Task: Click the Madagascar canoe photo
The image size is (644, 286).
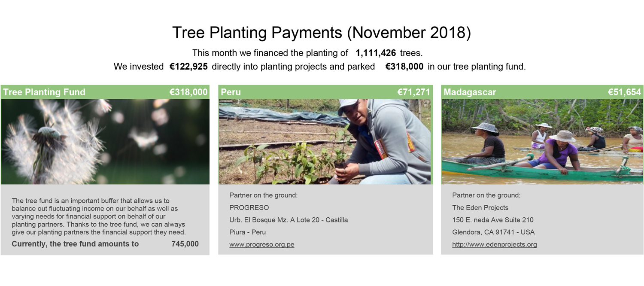Action: pos(542,142)
